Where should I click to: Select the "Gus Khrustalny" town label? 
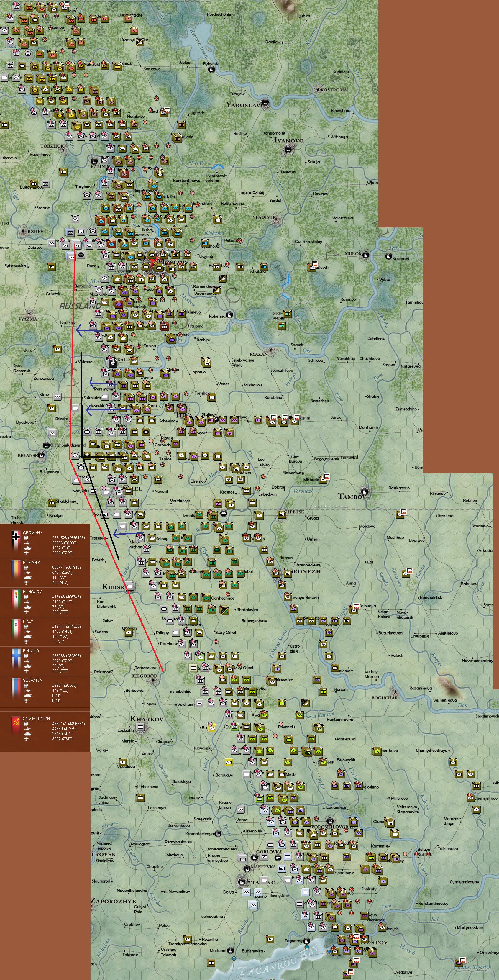(x=308, y=242)
